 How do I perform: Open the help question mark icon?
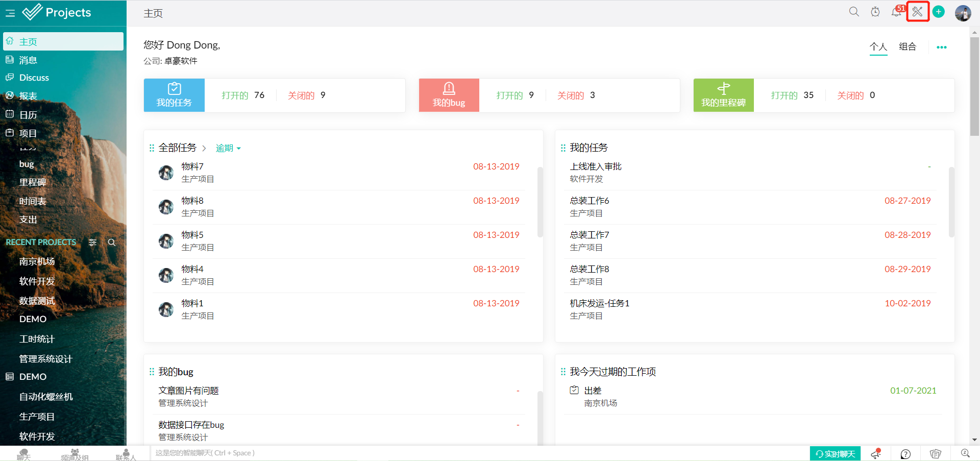905,454
